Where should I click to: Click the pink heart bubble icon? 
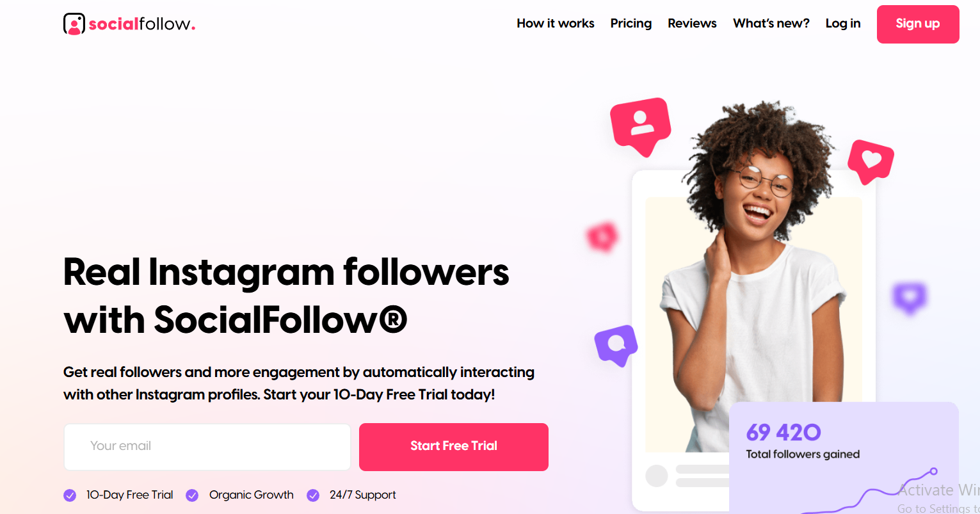click(871, 161)
